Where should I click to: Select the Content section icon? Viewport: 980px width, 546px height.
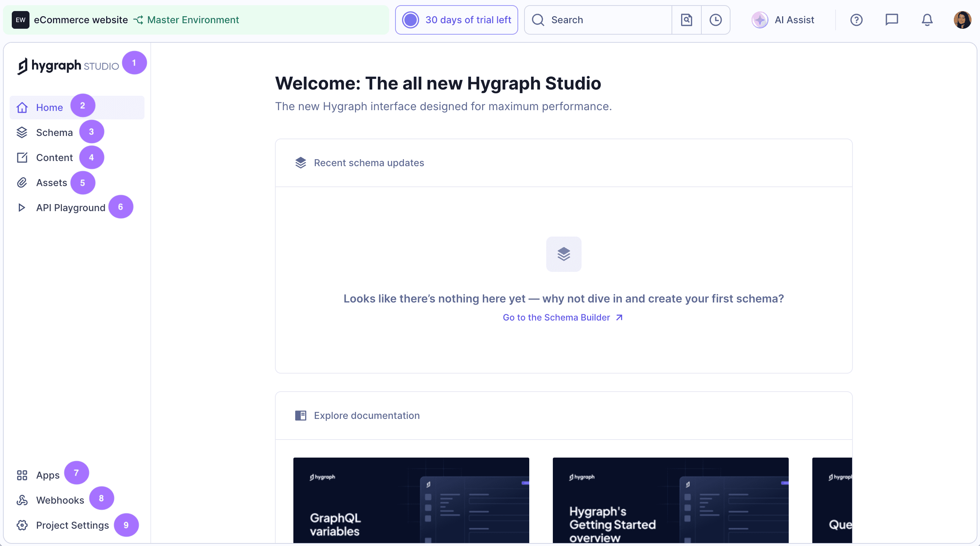click(22, 157)
